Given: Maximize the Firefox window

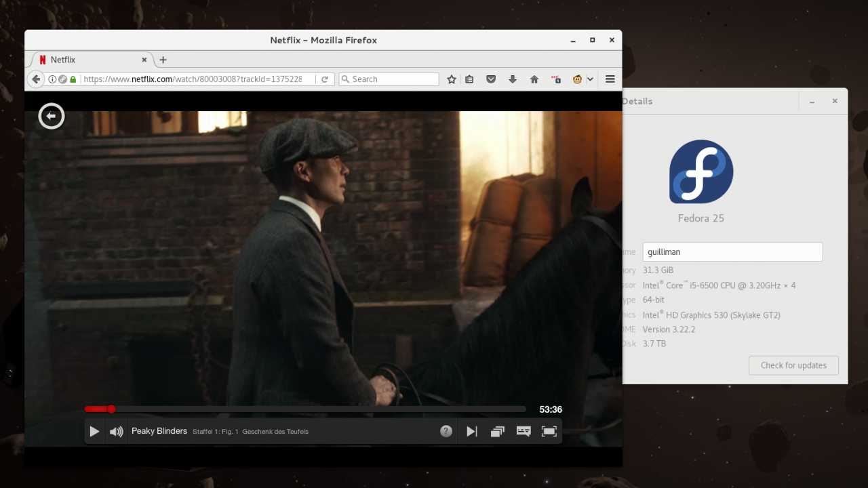Looking at the screenshot, I should pos(592,40).
